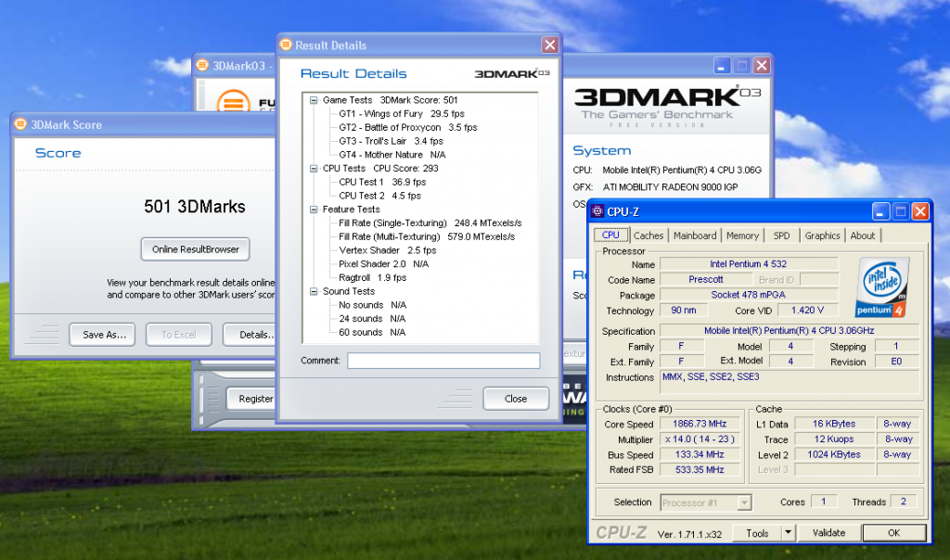Click the '533.35 MHz' rated FSB value

pos(700,470)
